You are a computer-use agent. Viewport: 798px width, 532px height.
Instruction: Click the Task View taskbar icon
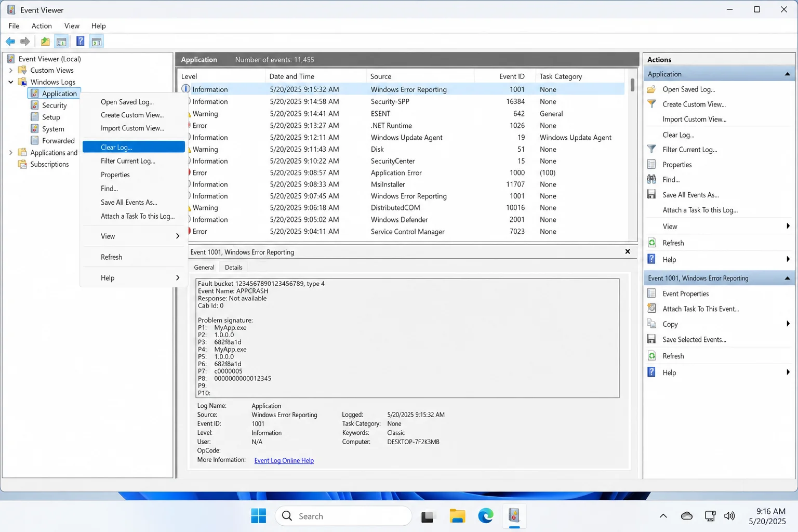(428, 516)
